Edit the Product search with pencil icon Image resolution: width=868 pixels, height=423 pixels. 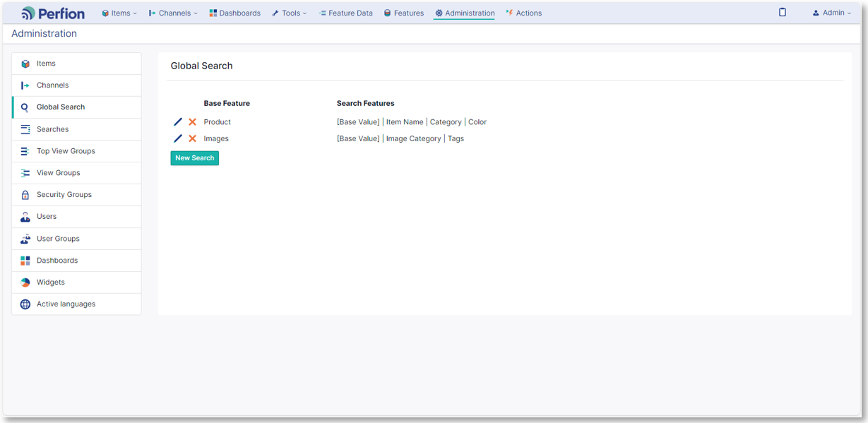(x=178, y=122)
